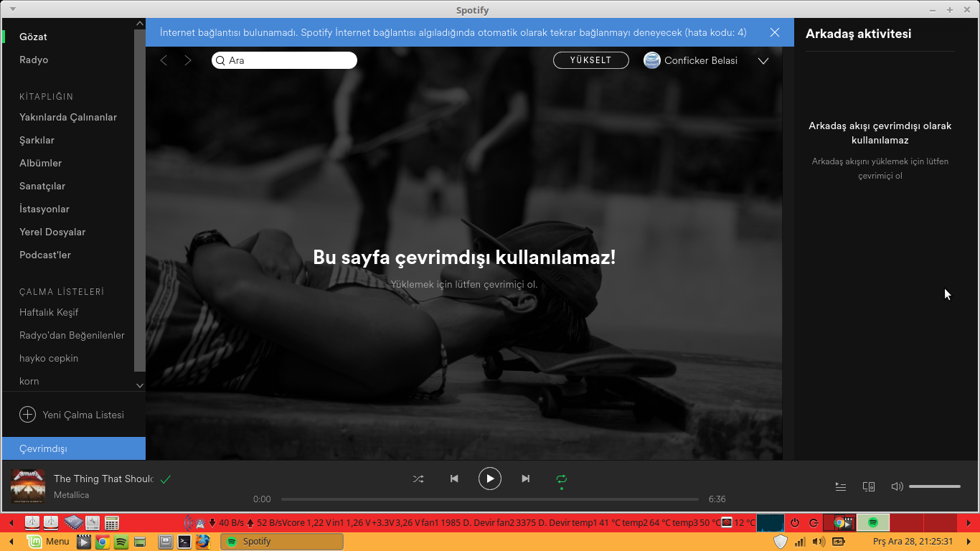
Task: Open Albümler in the library
Action: pyautogui.click(x=41, y=163)
